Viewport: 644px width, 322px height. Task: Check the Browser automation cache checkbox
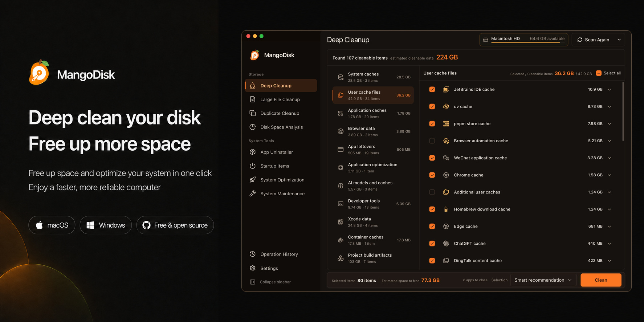coord(432,141)
